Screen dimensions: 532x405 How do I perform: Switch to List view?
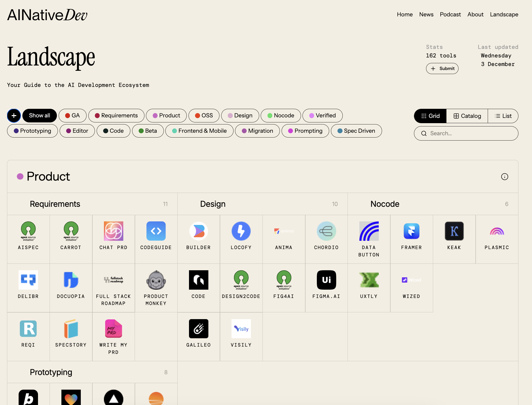click(503, 116)
